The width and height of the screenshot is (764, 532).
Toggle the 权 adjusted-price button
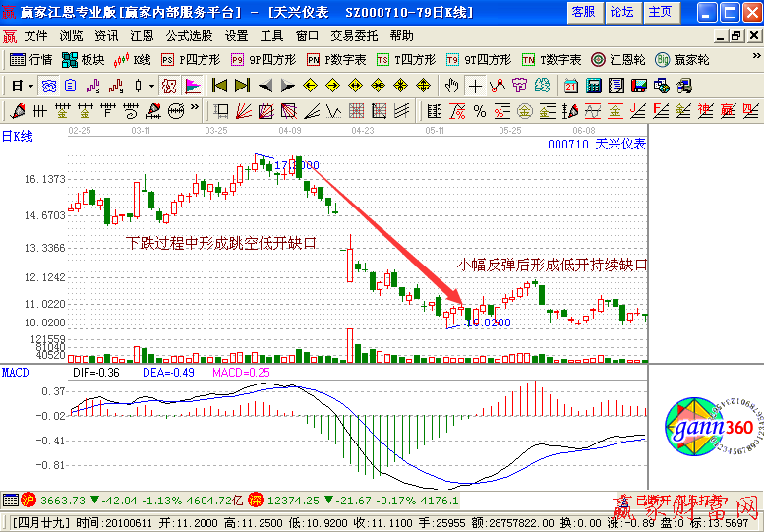point(168,85)
